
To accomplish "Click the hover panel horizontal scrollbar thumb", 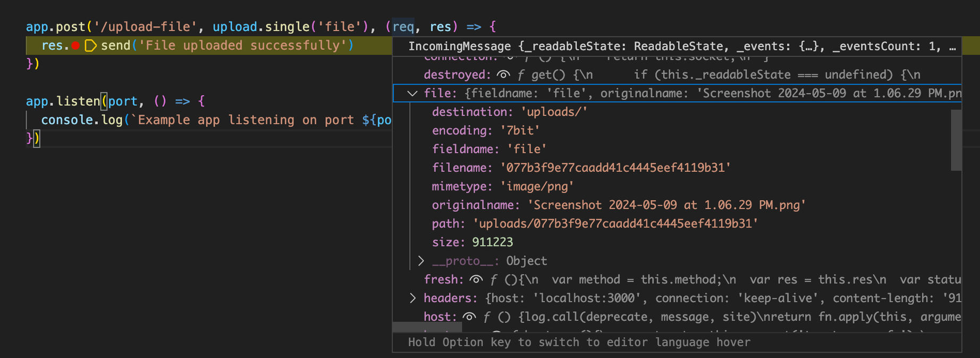I will click(x=427, y=327).
